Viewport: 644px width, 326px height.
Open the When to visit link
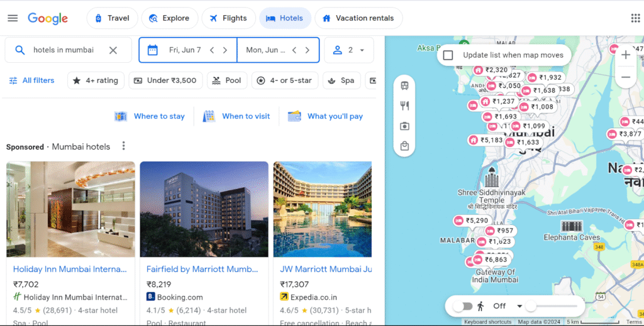tap(236, 116)
